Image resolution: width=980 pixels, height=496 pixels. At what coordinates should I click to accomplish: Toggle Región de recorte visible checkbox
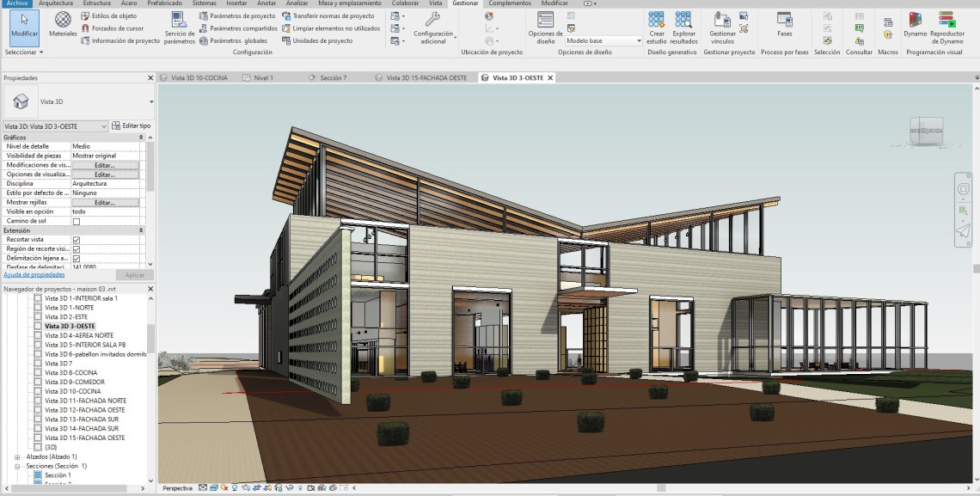click(77, 249)
